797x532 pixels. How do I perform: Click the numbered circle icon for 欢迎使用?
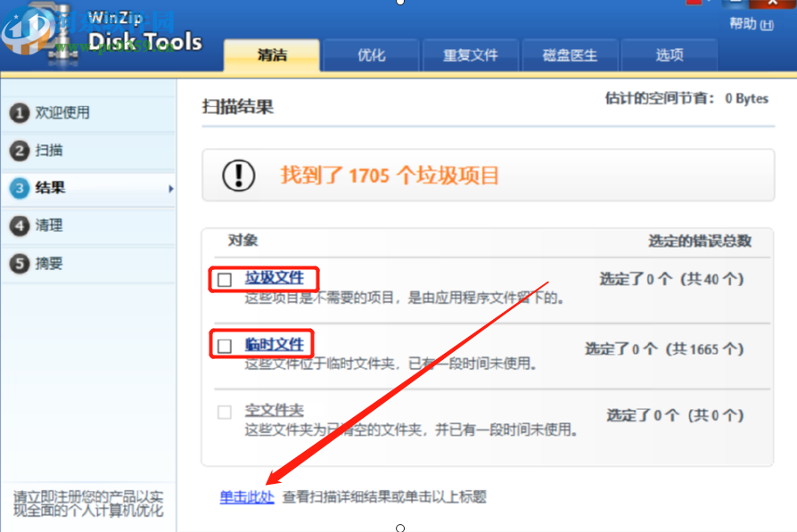pyautogui.click(x=19, y=112)
